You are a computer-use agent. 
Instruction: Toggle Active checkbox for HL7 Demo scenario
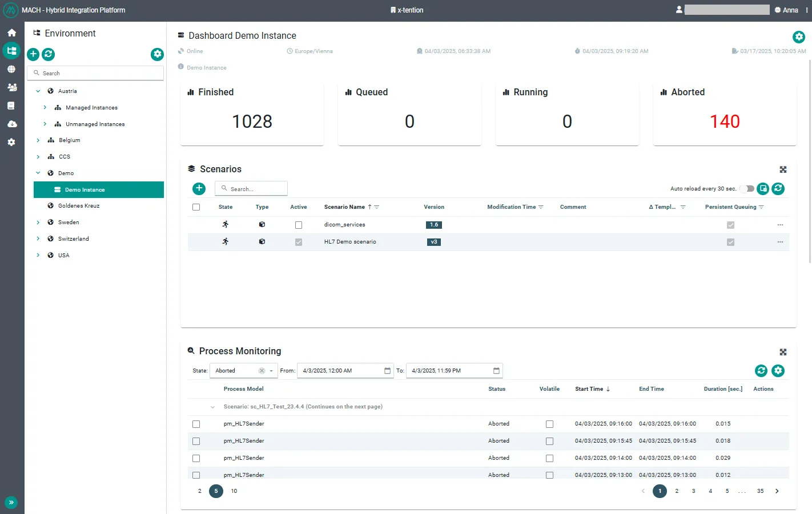(299, 242)
